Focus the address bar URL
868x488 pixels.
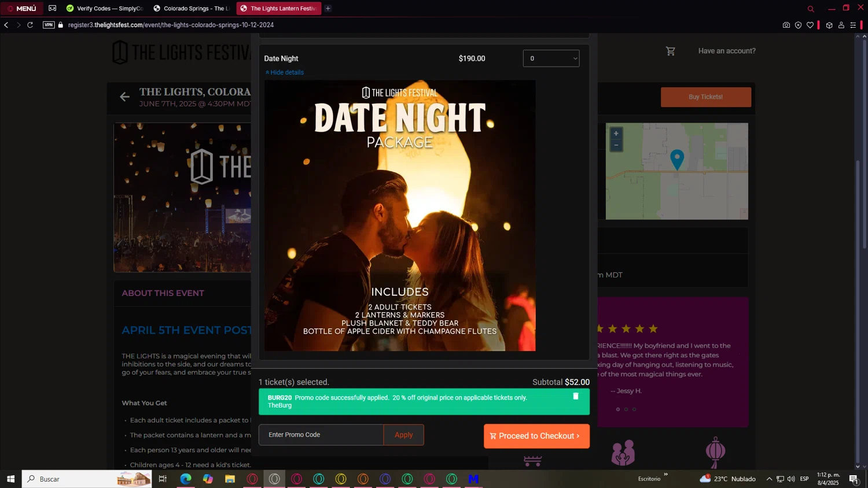(x=171, y=25)
